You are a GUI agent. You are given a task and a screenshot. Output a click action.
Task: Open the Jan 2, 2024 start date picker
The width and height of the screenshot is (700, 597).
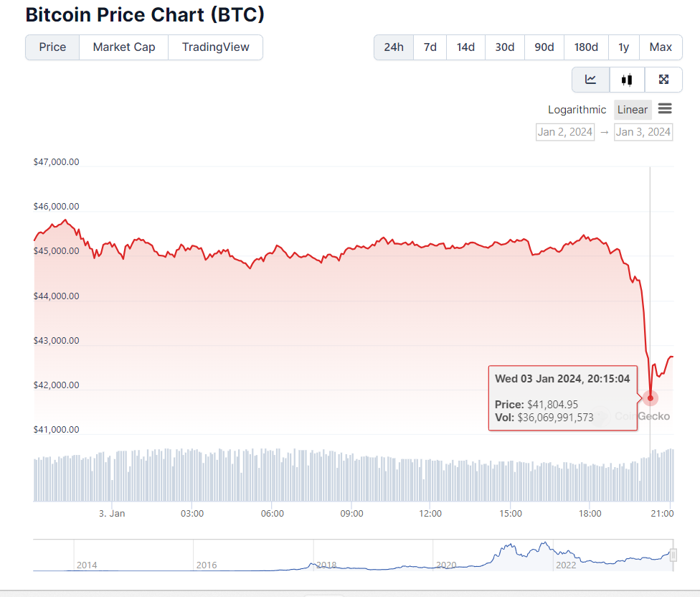point(564,132)
